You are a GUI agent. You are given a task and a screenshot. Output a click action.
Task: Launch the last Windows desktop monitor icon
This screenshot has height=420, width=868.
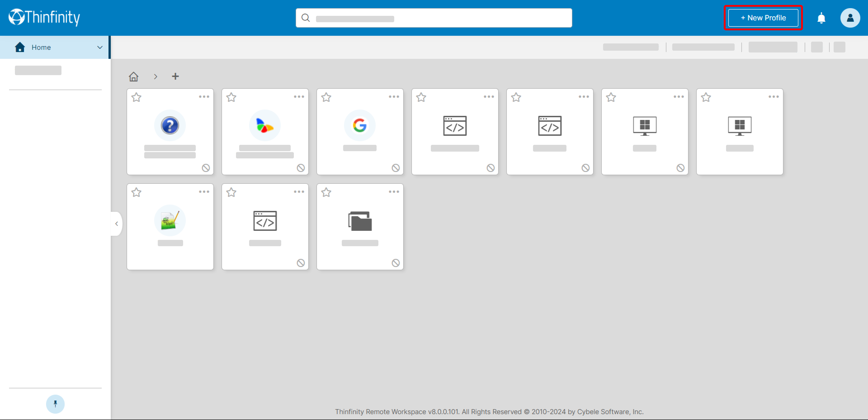tap(740, 126)
